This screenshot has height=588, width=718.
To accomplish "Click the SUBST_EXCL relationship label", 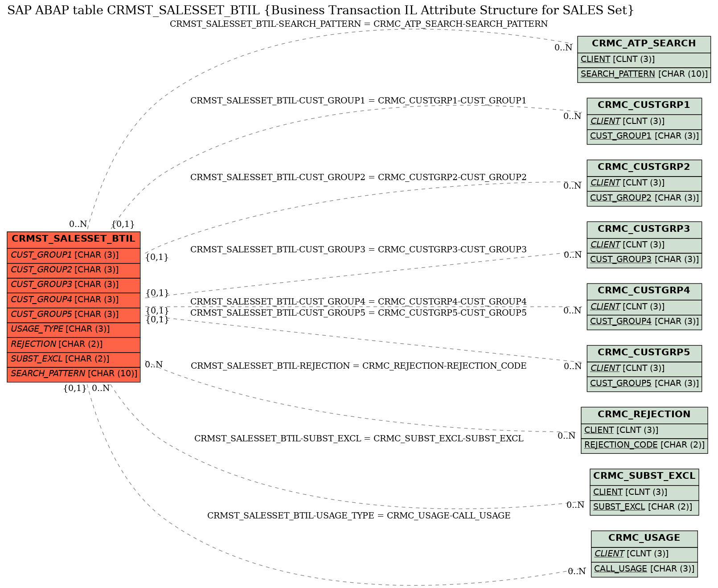I will (359, 439).
